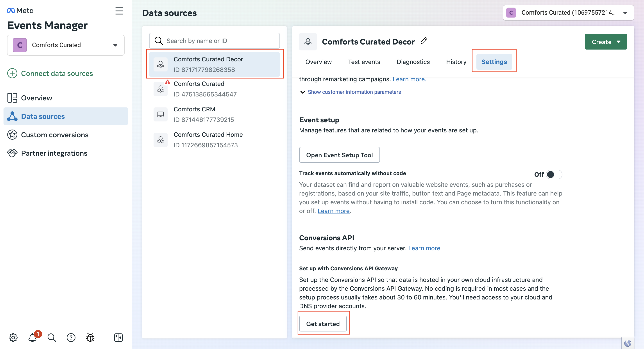Click the dataset icon beside Comforts Curated Decor title

[x=308, y=42]
